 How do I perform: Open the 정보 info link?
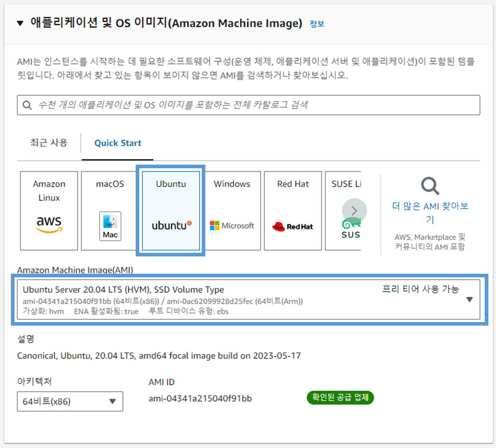[x=317, y=24]
